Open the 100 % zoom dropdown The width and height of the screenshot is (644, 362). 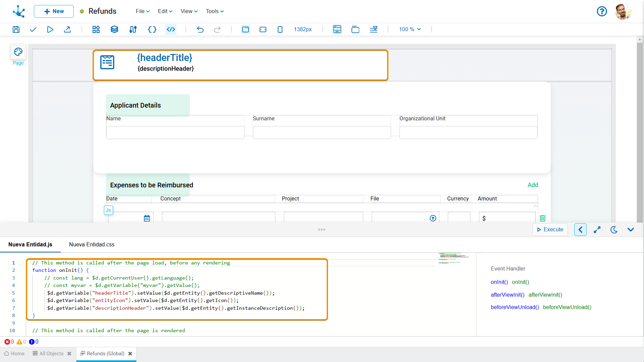click(410, 29)
